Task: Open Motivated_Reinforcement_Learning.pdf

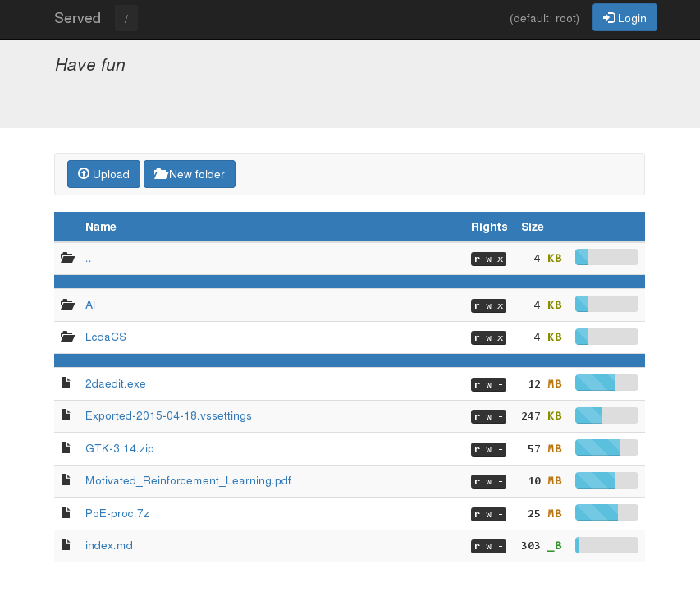Action: pyautogui.click(x=188, y=481)
